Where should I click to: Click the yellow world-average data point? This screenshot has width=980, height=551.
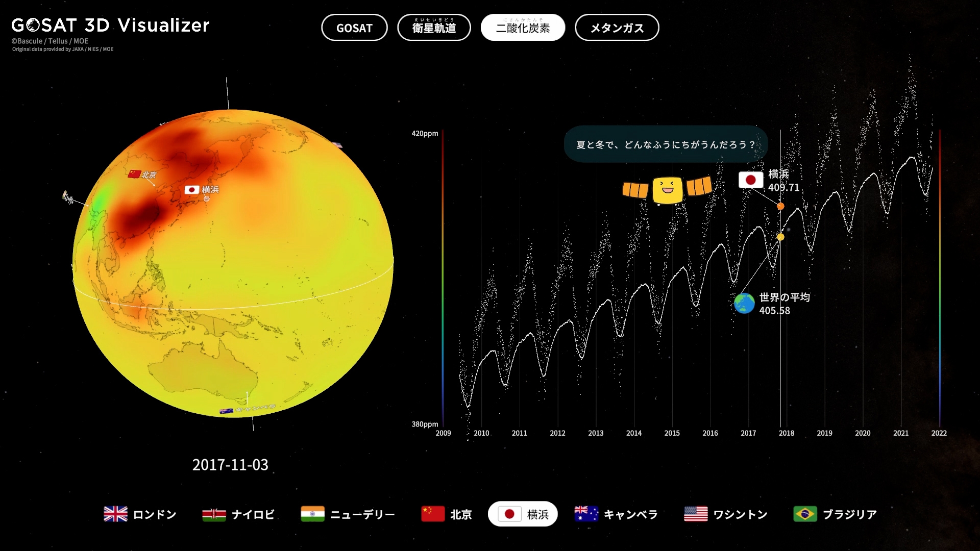pos(780,237)
